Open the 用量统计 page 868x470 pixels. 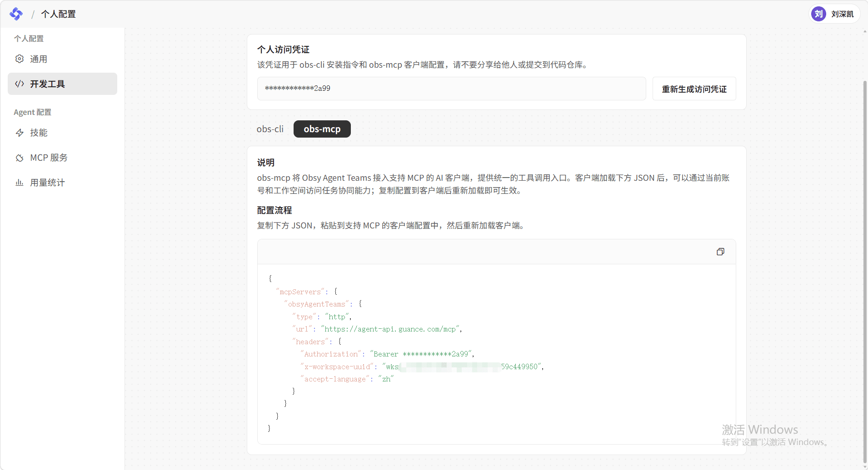[62, 183]
